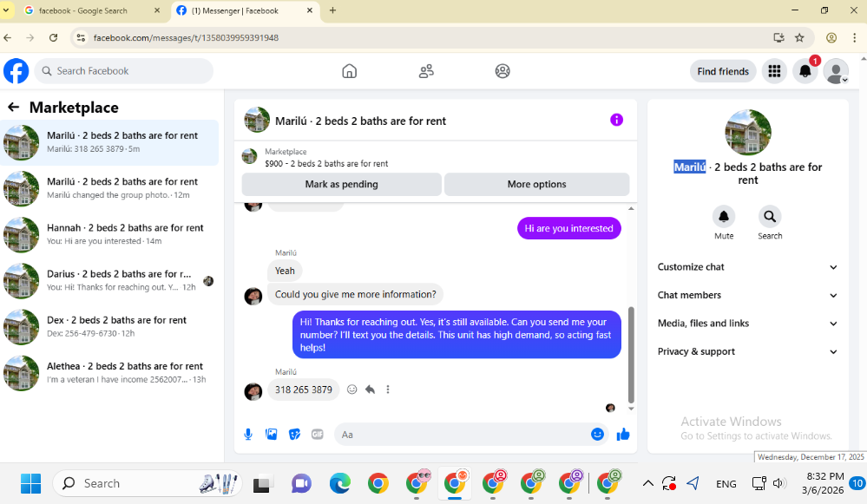Go back using the Marketplace back arrow
Screen dimensions: 867x504
point(13,108)
